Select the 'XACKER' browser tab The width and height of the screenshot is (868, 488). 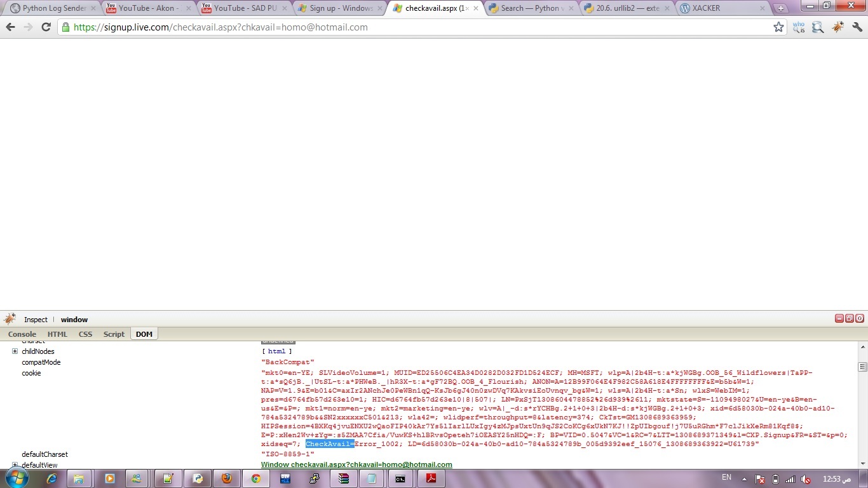[718, 8]
